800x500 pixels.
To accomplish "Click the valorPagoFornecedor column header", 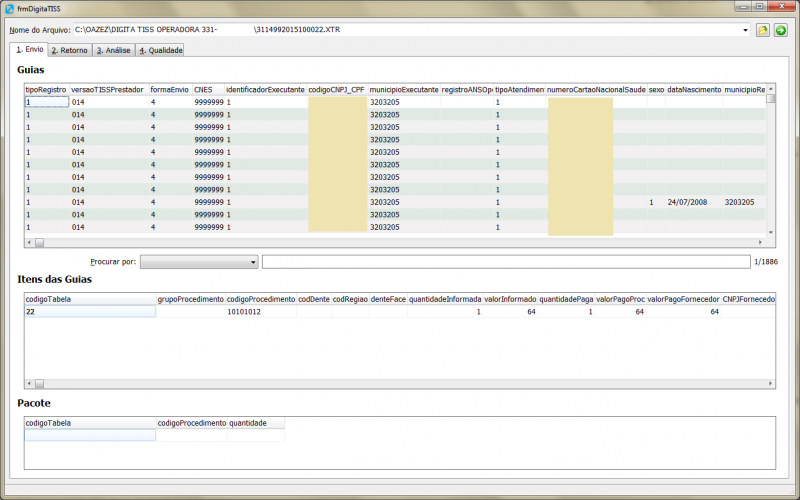I will [684, 299].
